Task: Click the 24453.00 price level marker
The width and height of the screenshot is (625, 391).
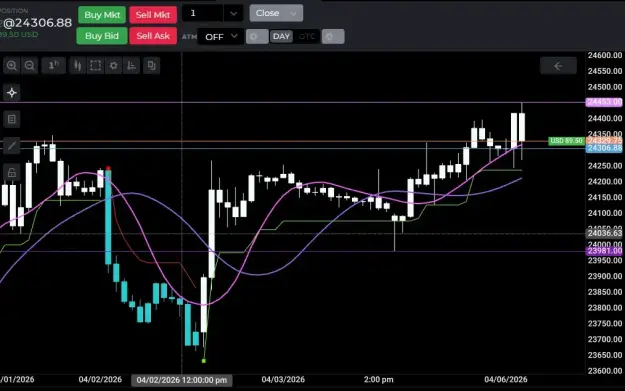Action: pos(604,102)
